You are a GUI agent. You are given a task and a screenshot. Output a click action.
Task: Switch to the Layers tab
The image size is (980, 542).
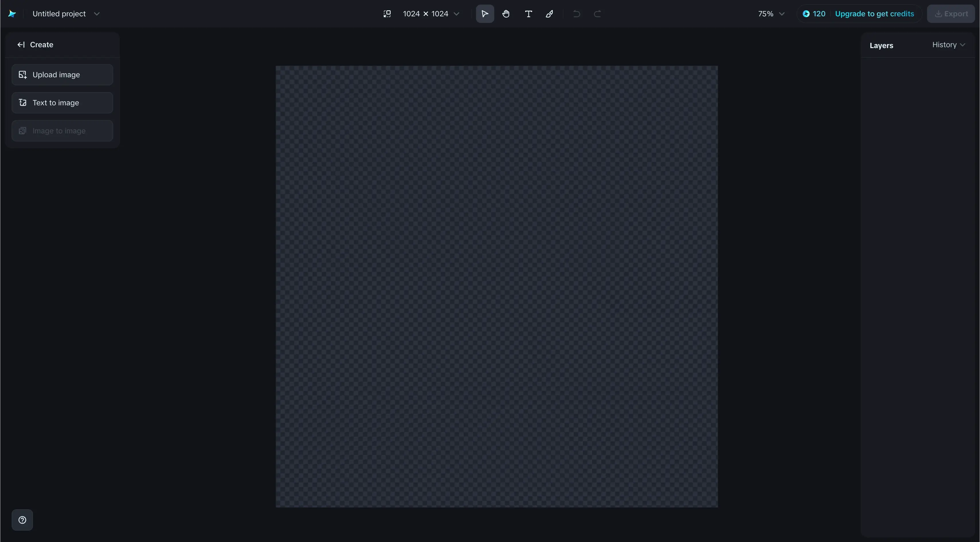point(881,45)
